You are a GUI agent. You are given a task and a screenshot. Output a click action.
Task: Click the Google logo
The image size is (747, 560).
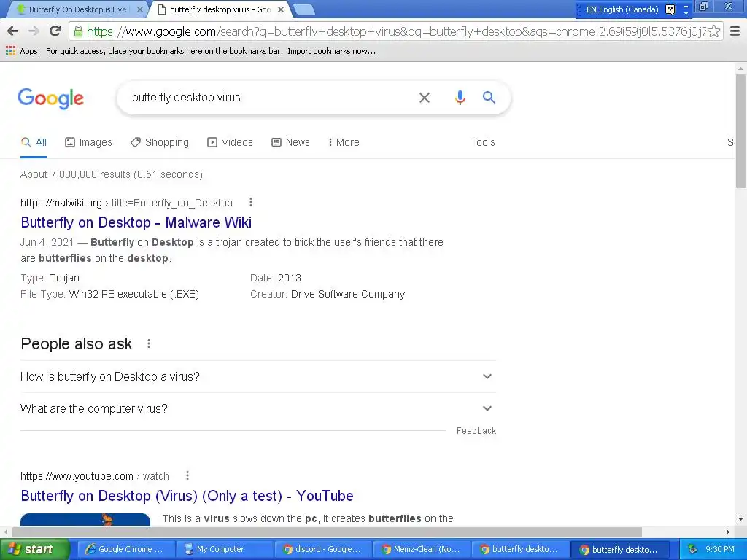(51, 98)
